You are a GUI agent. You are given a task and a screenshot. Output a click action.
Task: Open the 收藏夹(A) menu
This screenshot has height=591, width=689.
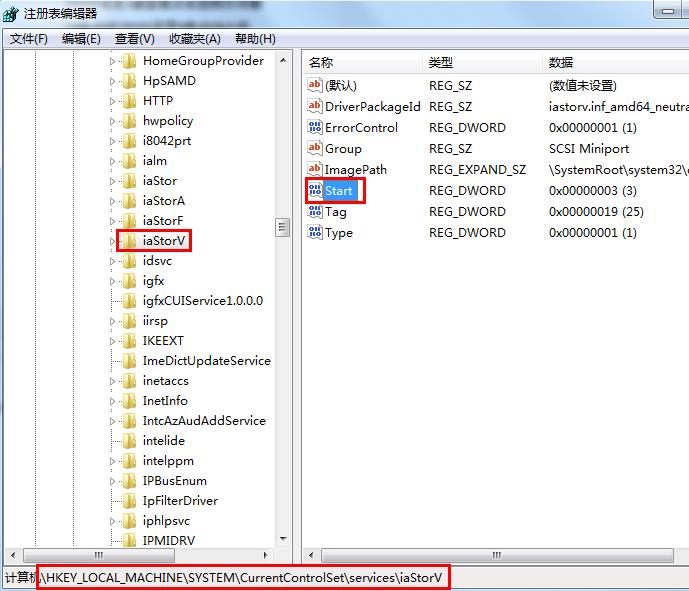click(x=195, y=39)
